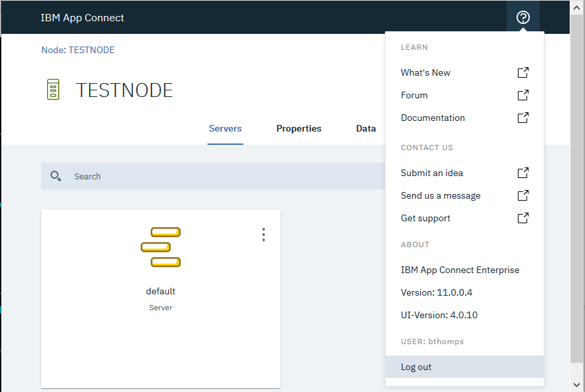Click the scrollbar up arrow
This screenshot has width=585, height=392.
(577, 7)
